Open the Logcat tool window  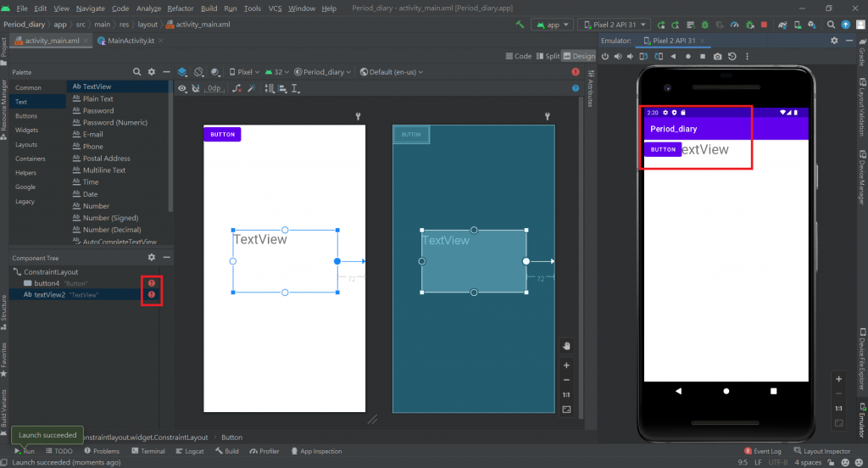tap(190, 451)
